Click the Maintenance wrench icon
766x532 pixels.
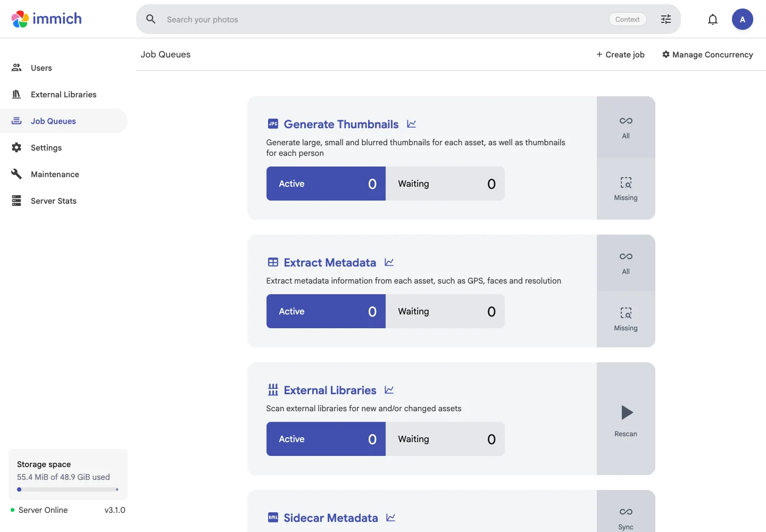[x=16, y=174]
